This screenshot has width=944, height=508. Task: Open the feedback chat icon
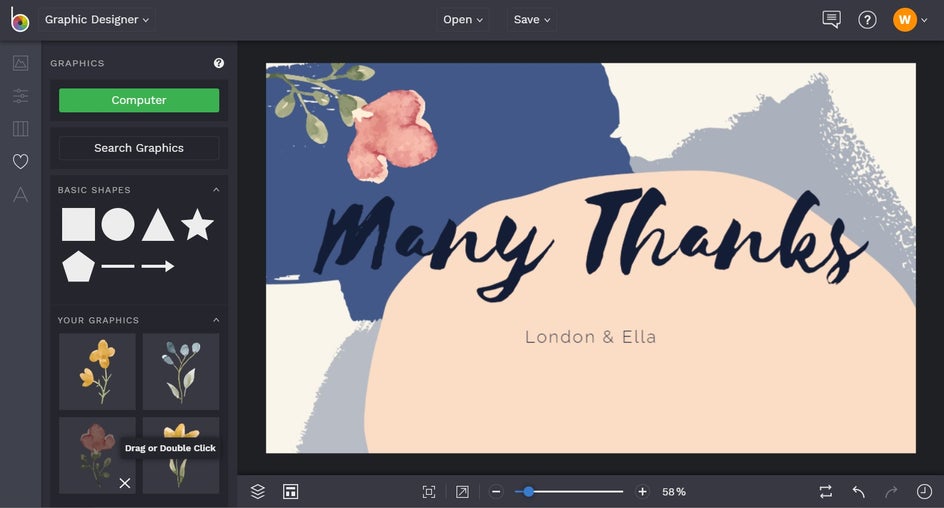(831, 20)
